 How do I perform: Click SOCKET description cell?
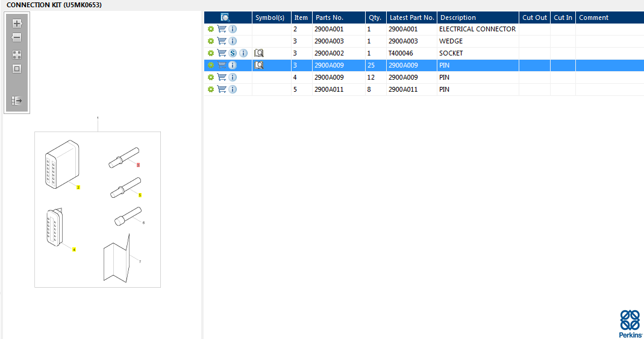coord(451,53)
